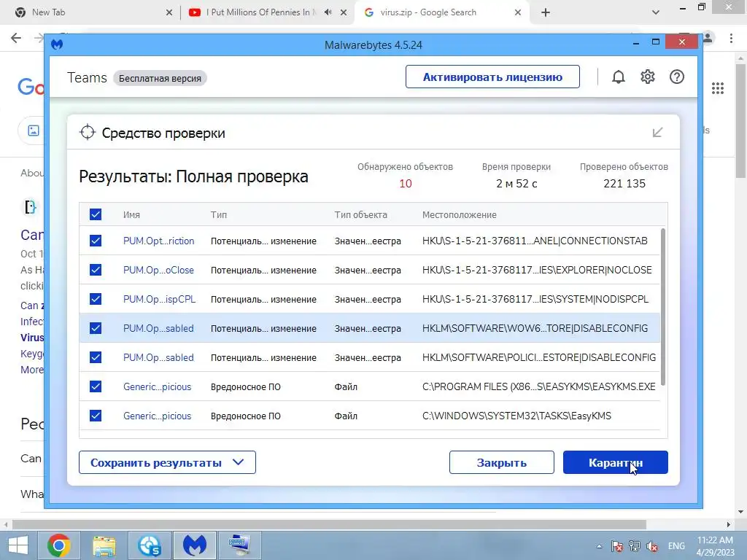This screenshot has width=747, height=560.
Task: Open Malwarebytes help question mark
Action: click(x=676, y=77)
